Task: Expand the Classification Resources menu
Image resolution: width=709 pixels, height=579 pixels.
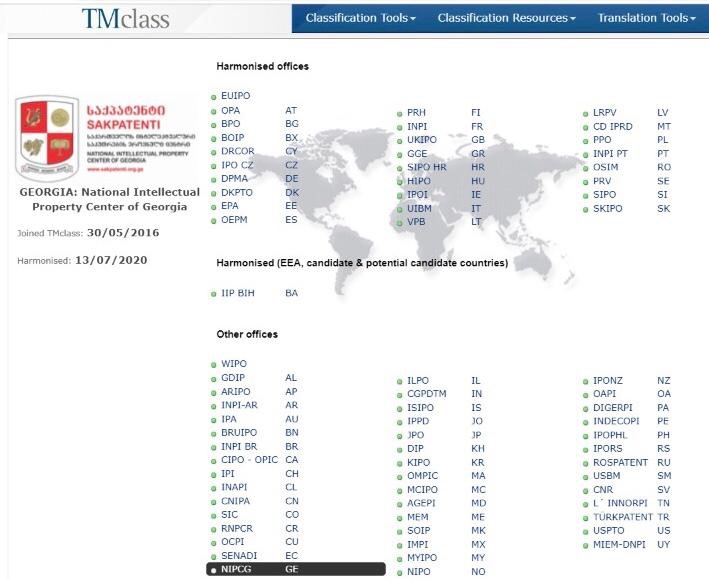Action: 506,18
